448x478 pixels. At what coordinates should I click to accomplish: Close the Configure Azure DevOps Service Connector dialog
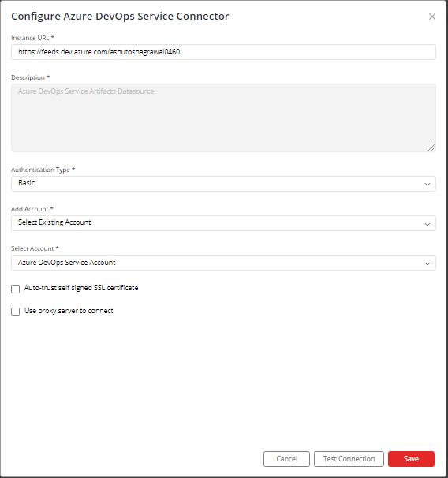[x=432, y=17]
